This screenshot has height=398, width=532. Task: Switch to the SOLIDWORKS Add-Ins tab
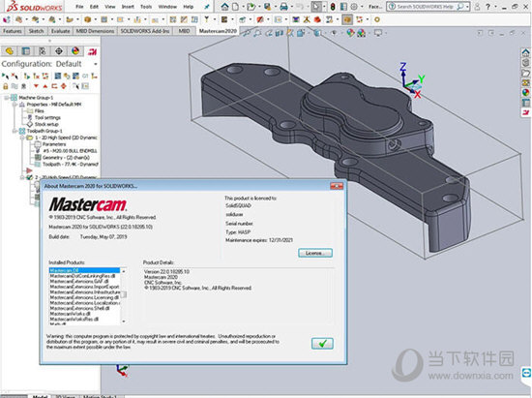pos(145,31)
